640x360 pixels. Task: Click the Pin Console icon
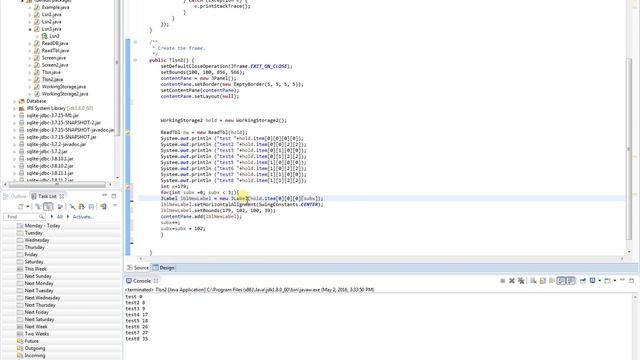pos(583,281)
